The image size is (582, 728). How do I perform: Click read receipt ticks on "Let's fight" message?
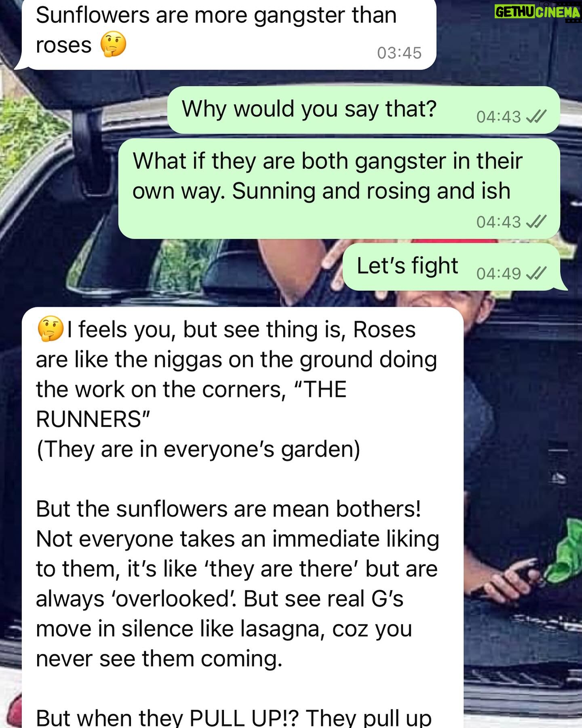click(x=536, y=273)
